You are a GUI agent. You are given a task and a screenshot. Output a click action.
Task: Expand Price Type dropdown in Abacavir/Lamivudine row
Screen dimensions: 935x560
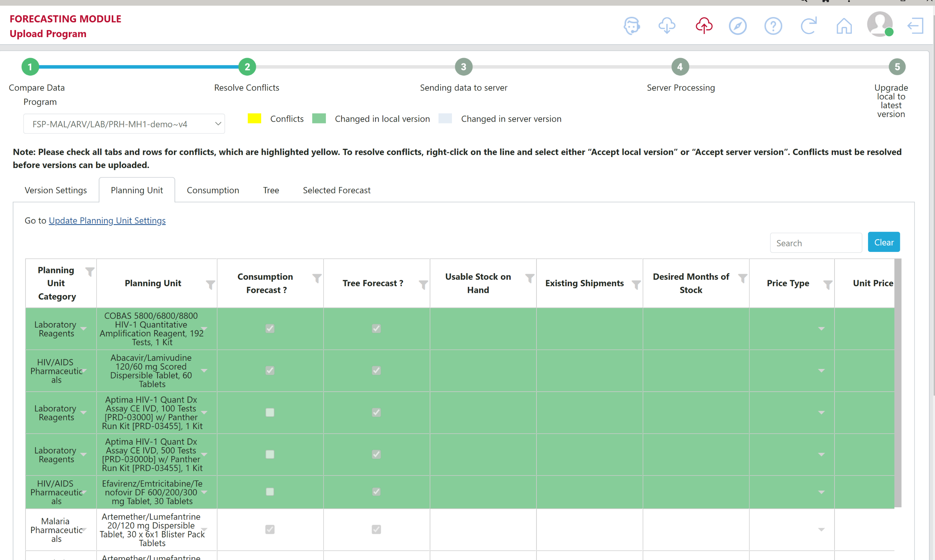pyautogui.click(x=821, y=371)
